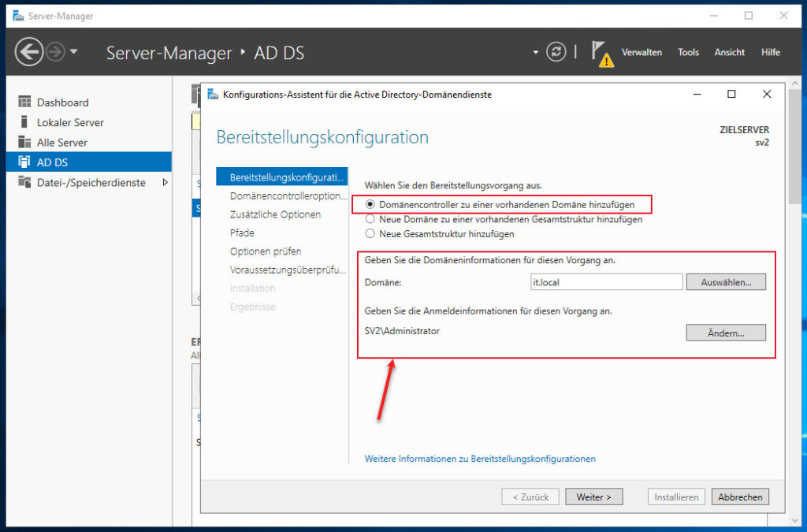Select Dashboard in the sidebar
Screen dimensions: 807x532
(x=88, y=102)
